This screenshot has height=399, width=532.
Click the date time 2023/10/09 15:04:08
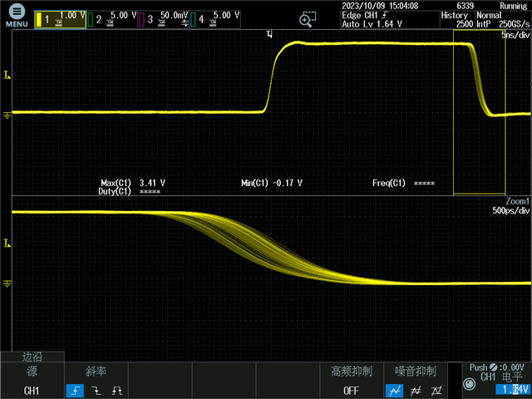point(380,6)
